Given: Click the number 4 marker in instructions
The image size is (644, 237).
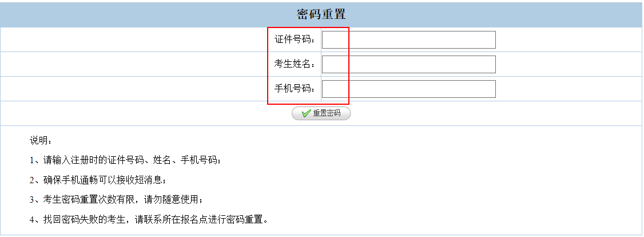Looking at the screenshot, I should point(32,219).
